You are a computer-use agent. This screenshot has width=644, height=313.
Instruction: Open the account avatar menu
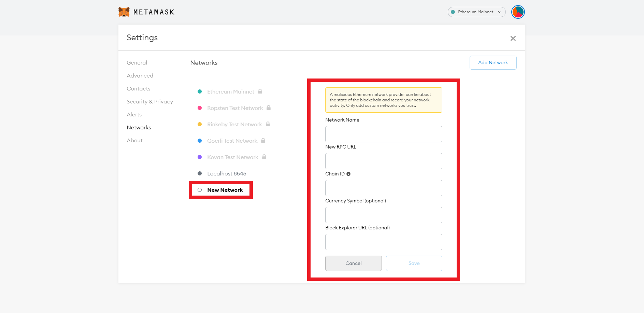point(518,12)
